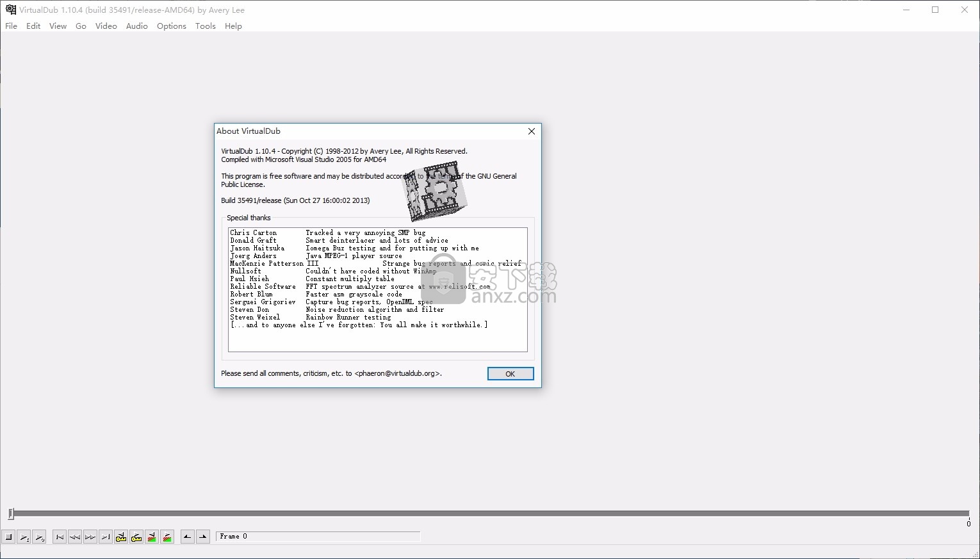Close the VirtualDub main window

(x=965, y=10)
